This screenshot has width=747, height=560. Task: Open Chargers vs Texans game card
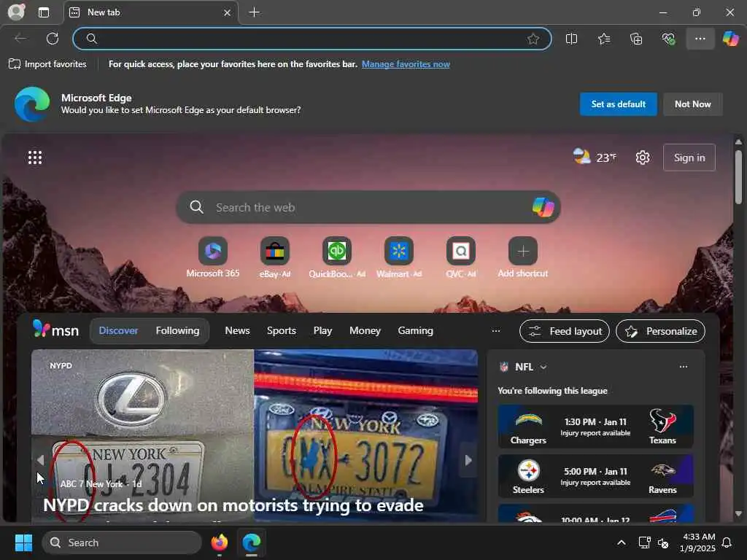pyautogui.click(x=595, y=427)
